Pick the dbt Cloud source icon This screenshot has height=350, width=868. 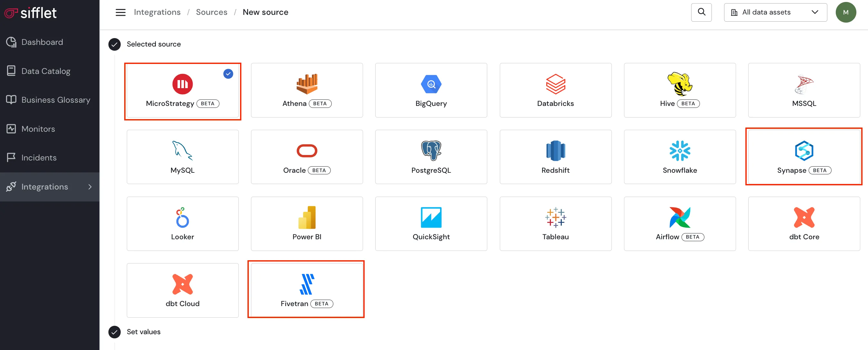tap(182, 284)
